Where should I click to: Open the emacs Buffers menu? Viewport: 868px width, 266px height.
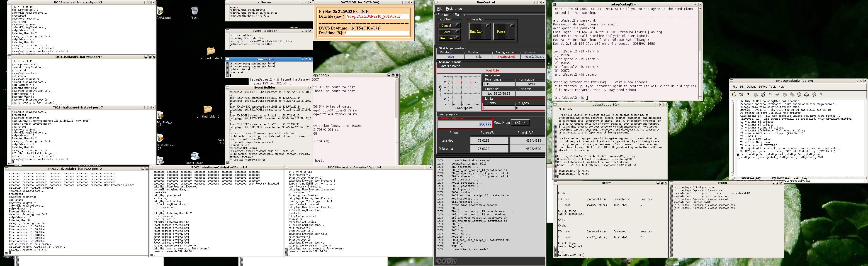[763, 87]
